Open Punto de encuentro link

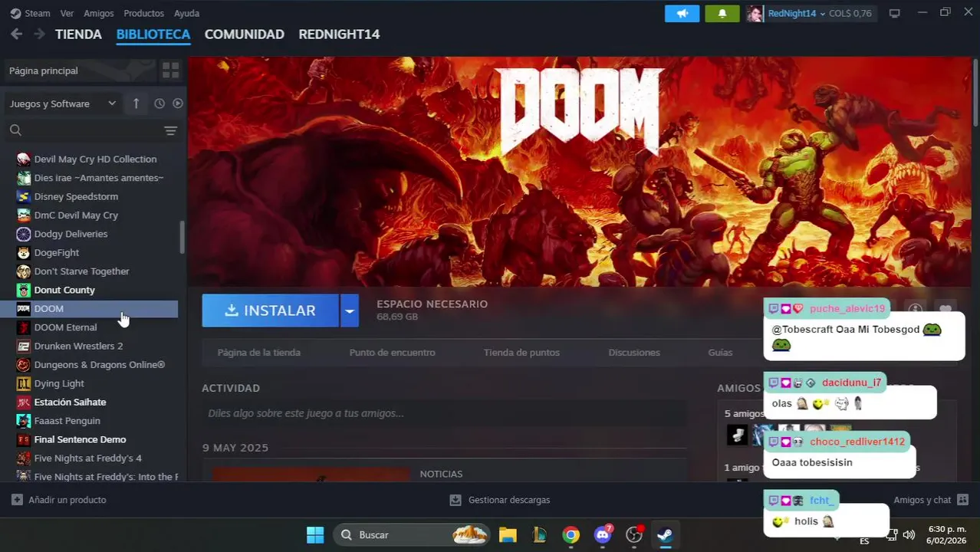[392, 353]
